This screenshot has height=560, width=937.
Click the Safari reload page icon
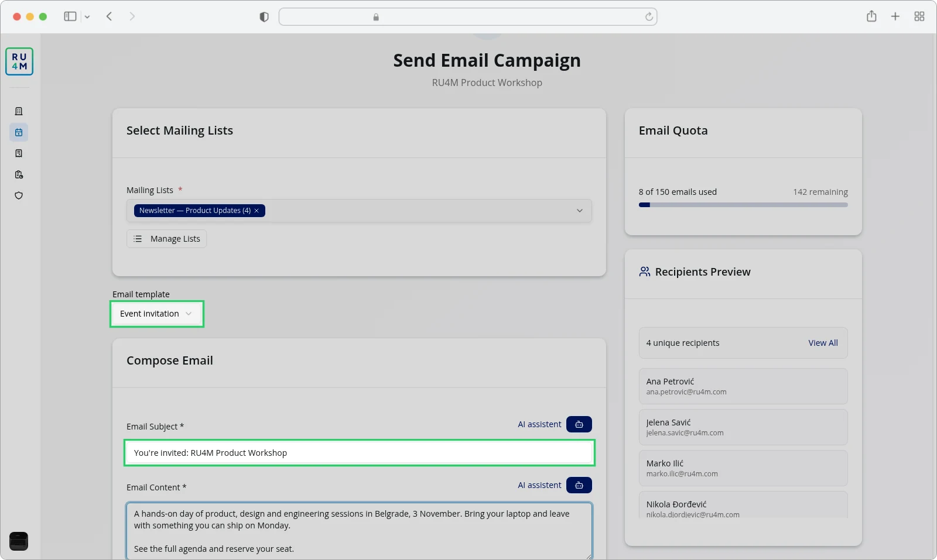pos(649,17)
